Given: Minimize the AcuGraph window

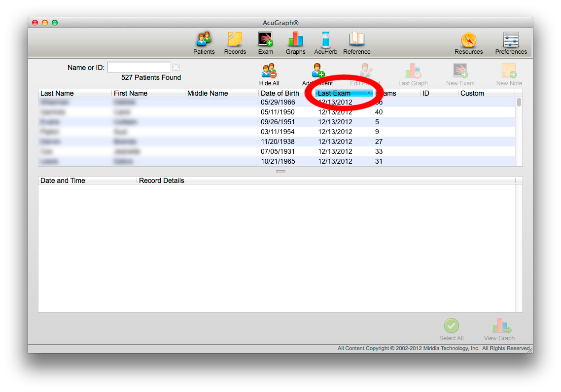Looking at the screenshot, I should 45,23.
